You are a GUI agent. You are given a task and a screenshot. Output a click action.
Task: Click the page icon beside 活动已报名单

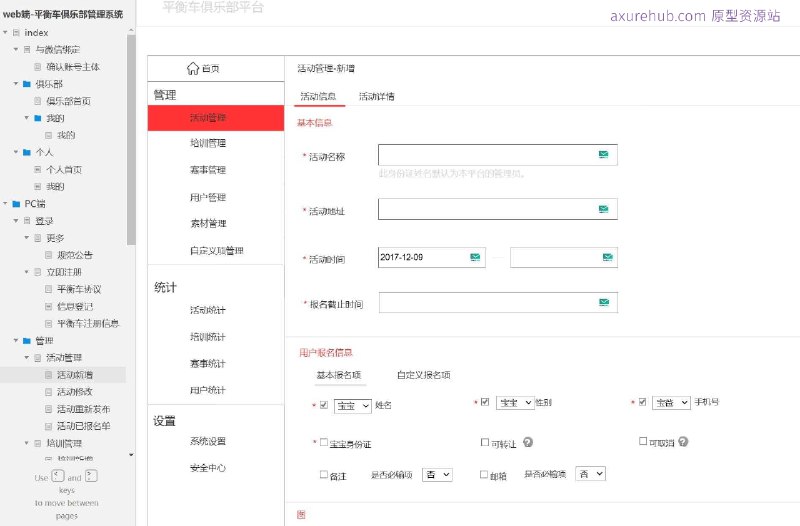48,426
